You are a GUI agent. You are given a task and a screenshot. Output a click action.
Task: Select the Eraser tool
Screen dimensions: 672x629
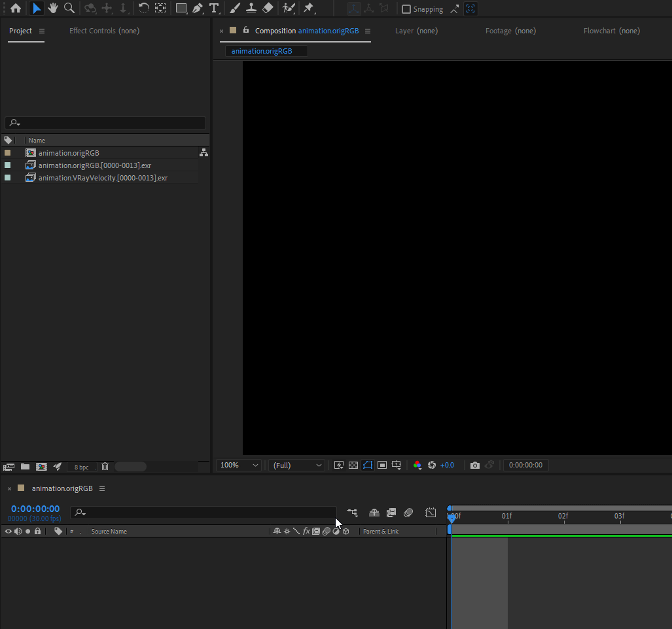click(x=268, y=8)
